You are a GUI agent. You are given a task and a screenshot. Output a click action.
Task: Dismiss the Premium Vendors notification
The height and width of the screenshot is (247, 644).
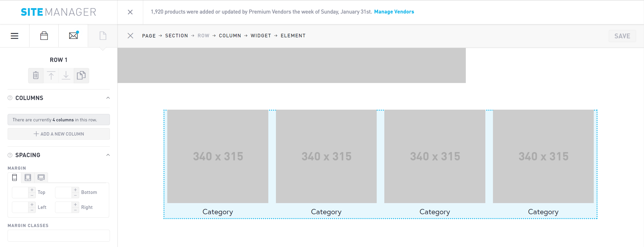point(130,12)
